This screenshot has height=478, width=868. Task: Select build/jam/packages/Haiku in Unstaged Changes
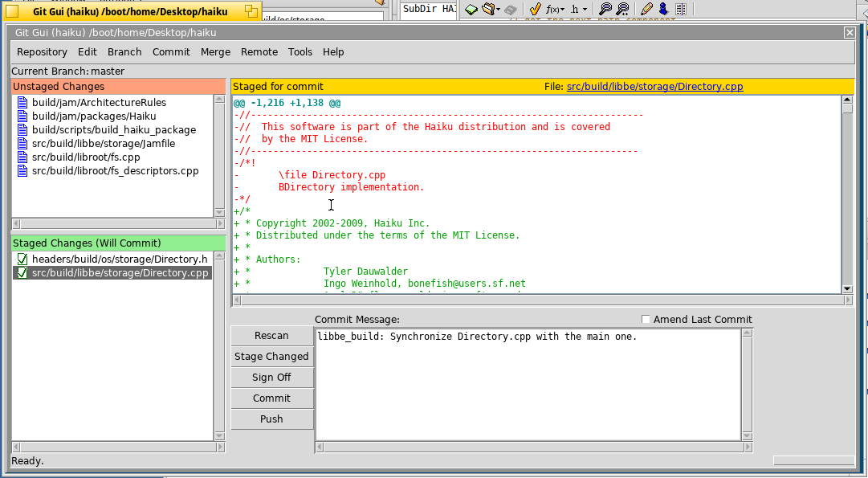(94, 116)
